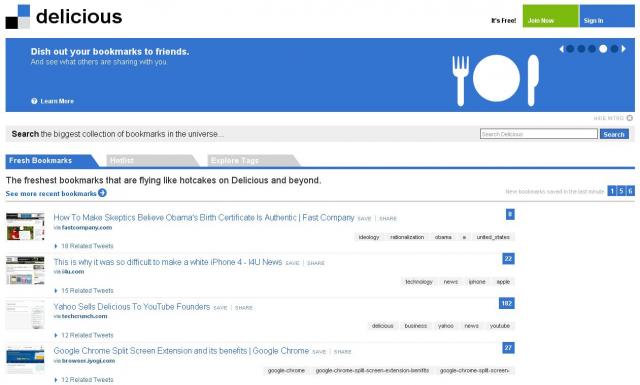Click save count 8 on the Fast Company bookmark

point(510,214)
